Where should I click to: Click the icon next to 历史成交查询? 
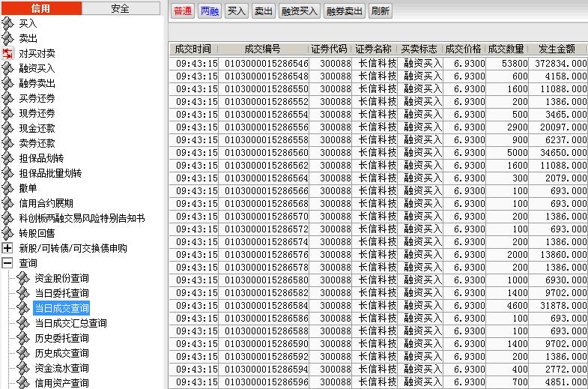[23, 353]
